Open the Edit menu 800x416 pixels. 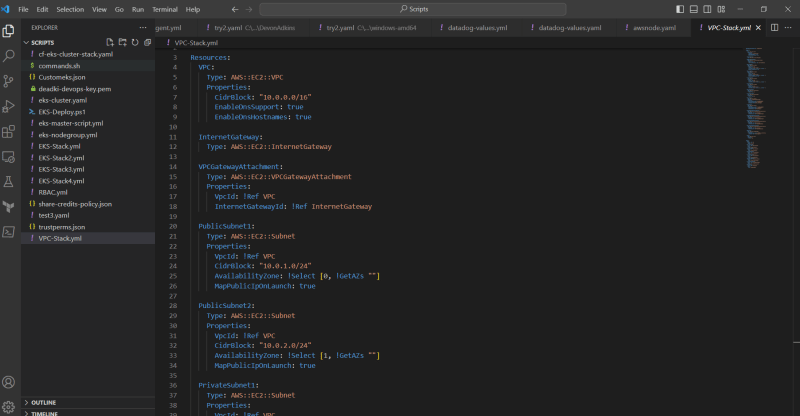pyautogui.click(x=42, y=9)
